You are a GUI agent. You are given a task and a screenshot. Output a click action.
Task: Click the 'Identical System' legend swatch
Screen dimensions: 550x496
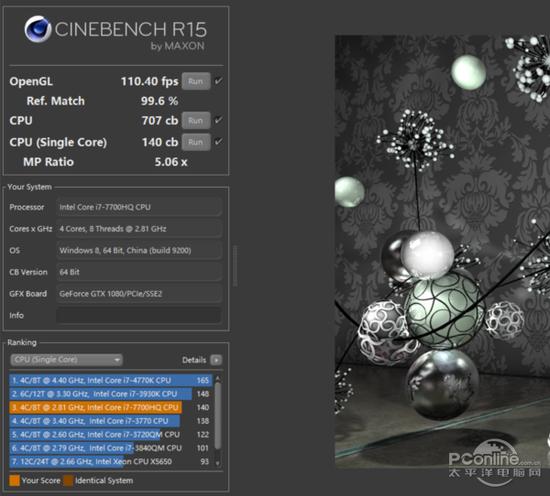coord(68,481)
